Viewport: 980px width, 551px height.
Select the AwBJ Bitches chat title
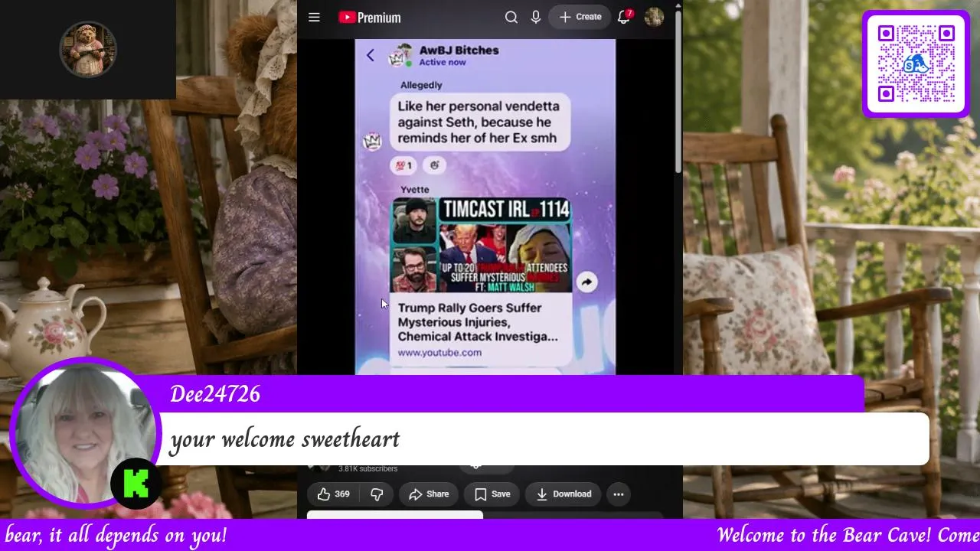pos(459,51)
